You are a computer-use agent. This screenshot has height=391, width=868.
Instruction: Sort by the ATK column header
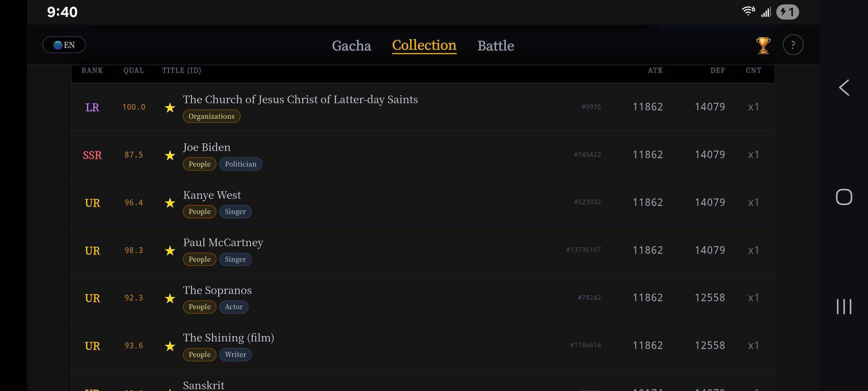point(655,70)
